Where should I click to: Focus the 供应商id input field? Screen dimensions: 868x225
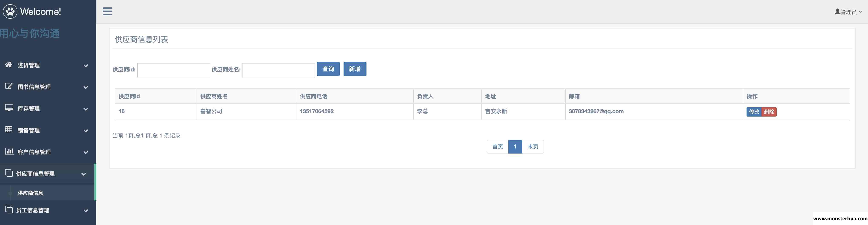(x=173, y=70)
